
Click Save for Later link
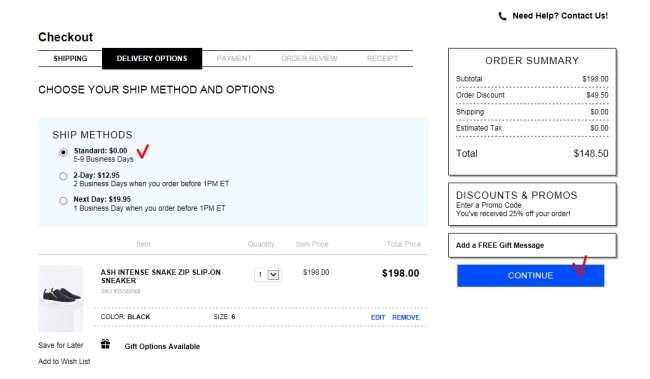pos(61,345)
